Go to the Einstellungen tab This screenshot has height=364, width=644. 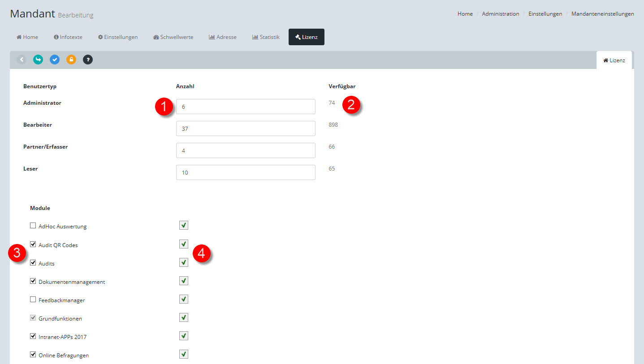tap(118, 37)
